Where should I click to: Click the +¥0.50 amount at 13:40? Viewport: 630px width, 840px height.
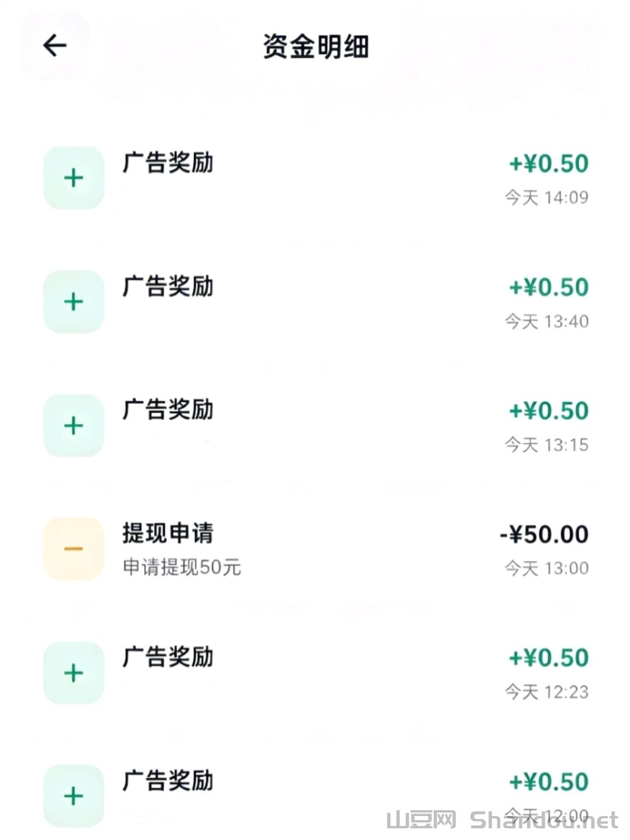[x=549, y=287]
